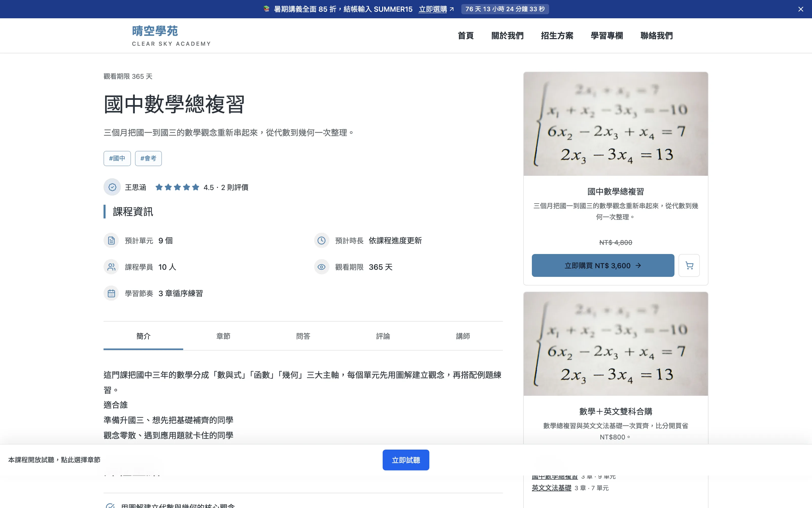812x508 pixels.
Task: Click the 觀看期限 365 天 label above title
Action: click(x=128, y=77)
